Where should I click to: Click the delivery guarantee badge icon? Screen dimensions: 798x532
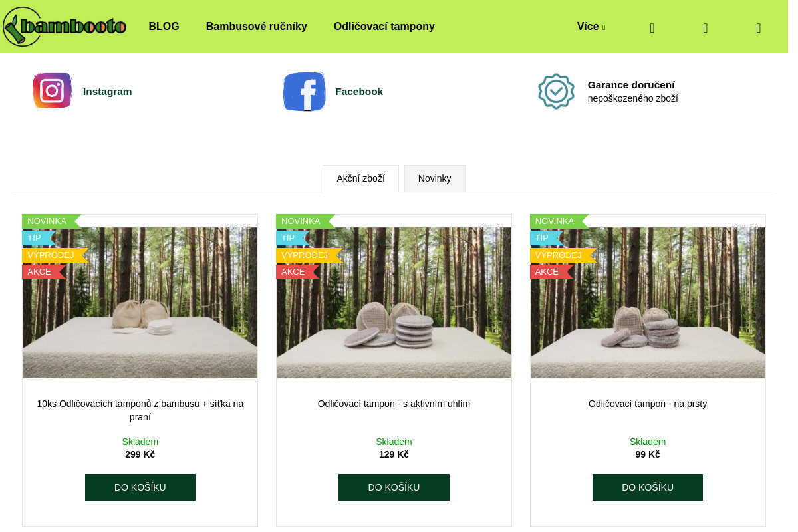[x=556, y=92]
